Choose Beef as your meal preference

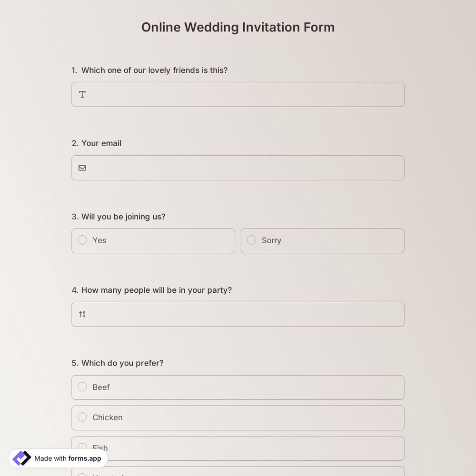(x=82, y=387)
